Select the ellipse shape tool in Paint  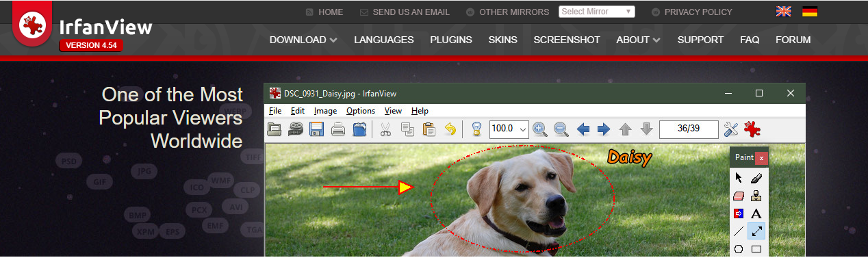tap(739, 249)
